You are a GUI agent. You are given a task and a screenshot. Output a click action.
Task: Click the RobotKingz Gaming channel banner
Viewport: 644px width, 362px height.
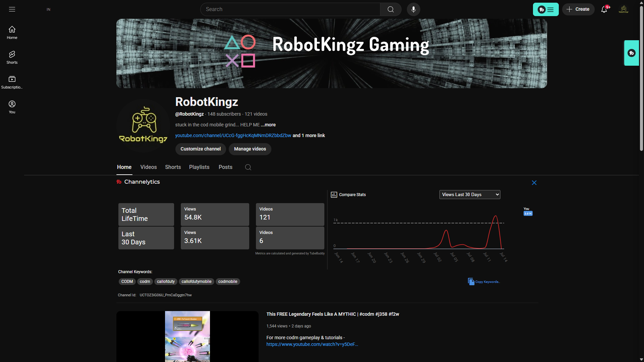pos(332,53)
